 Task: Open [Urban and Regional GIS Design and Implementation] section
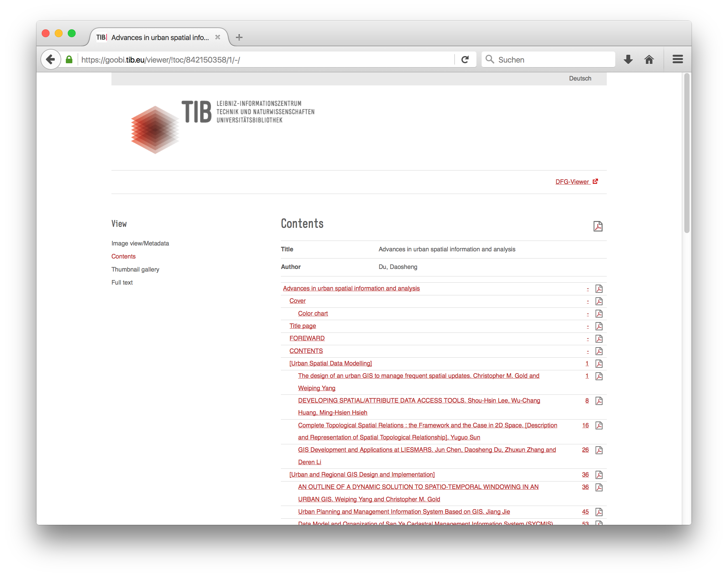362,474
